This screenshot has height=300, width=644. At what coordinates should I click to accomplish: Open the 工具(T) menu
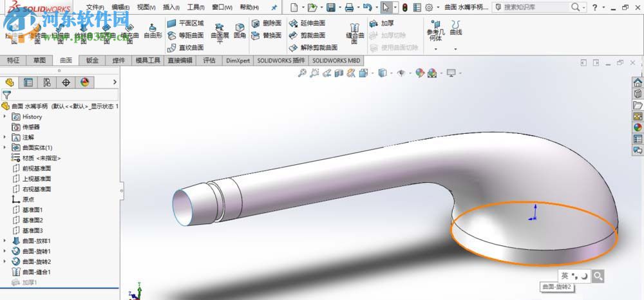[196, 7]
